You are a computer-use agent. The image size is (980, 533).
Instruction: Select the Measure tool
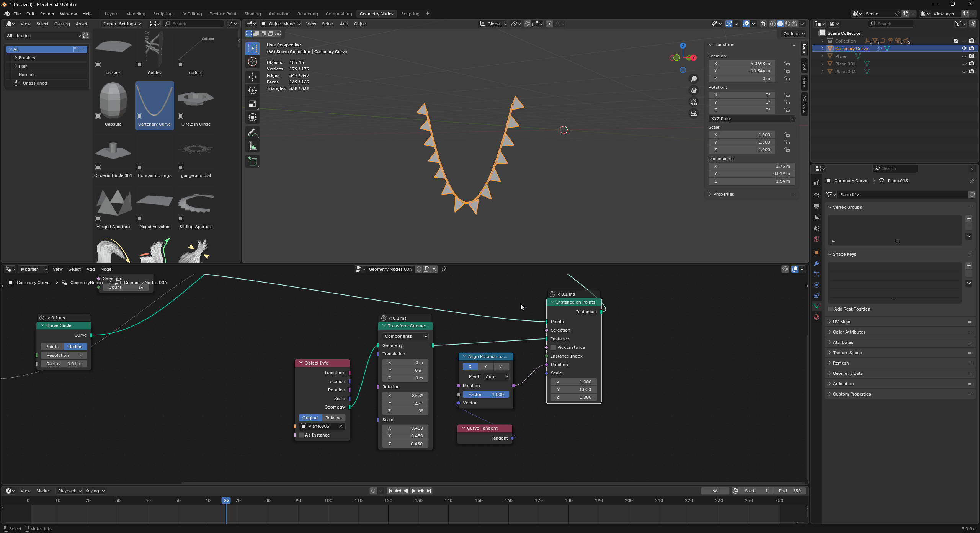coord(253,146)
